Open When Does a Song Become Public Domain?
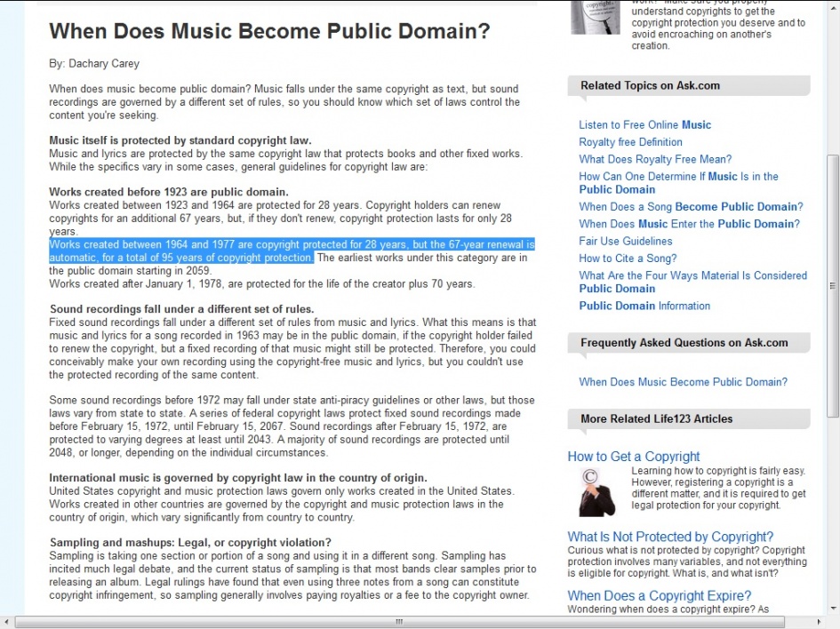Screen dimensions: 840x629 [x=691, y=207]
